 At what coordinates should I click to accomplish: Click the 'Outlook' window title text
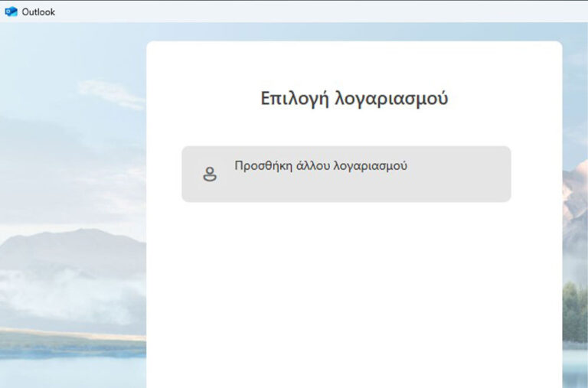pos(38,11)
